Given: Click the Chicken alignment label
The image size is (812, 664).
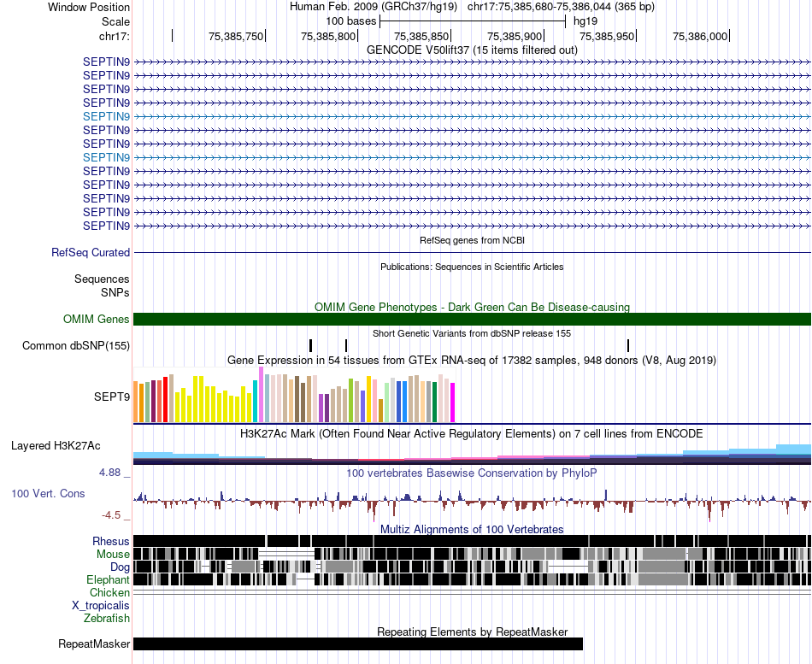Looking at the screenshot, I should [109, 592].
